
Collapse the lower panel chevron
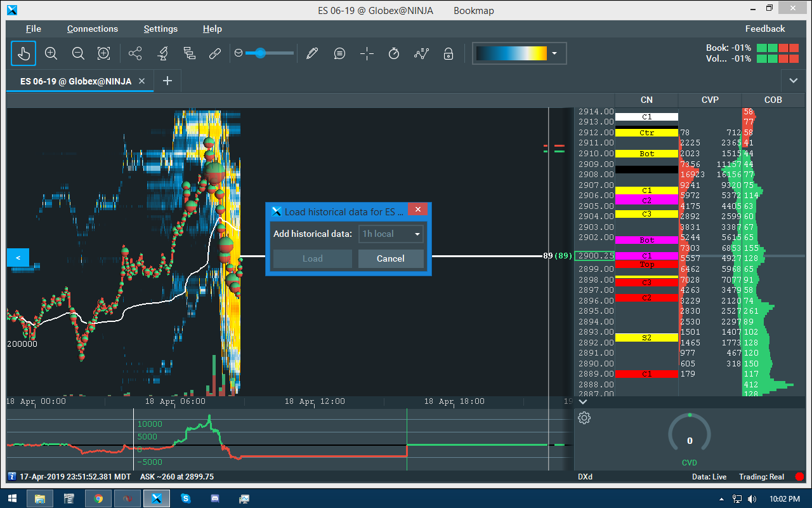coord(584,401)
